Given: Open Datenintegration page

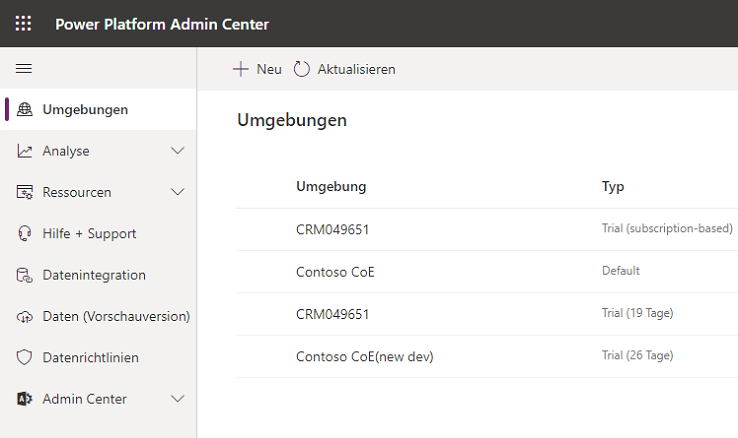Looking at the screenshot, I should pyautogui.click(x=98, y=275).
